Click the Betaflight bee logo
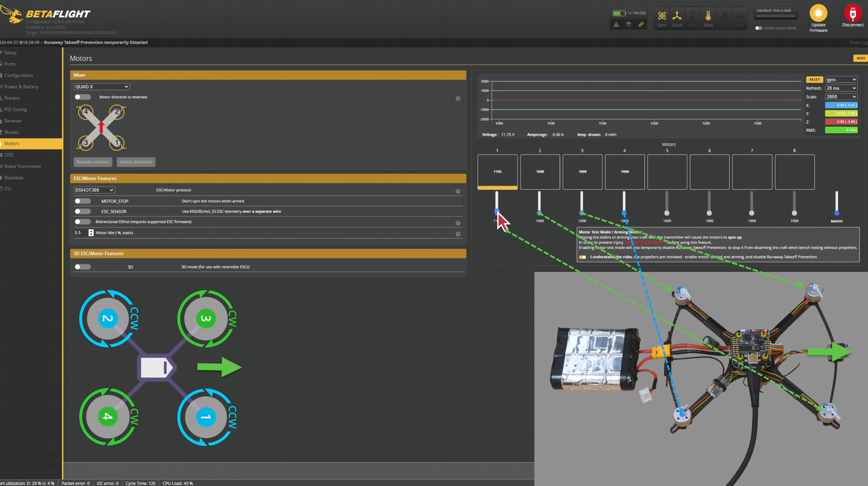This screenshot has height=486, width=868. click(12, 14)
